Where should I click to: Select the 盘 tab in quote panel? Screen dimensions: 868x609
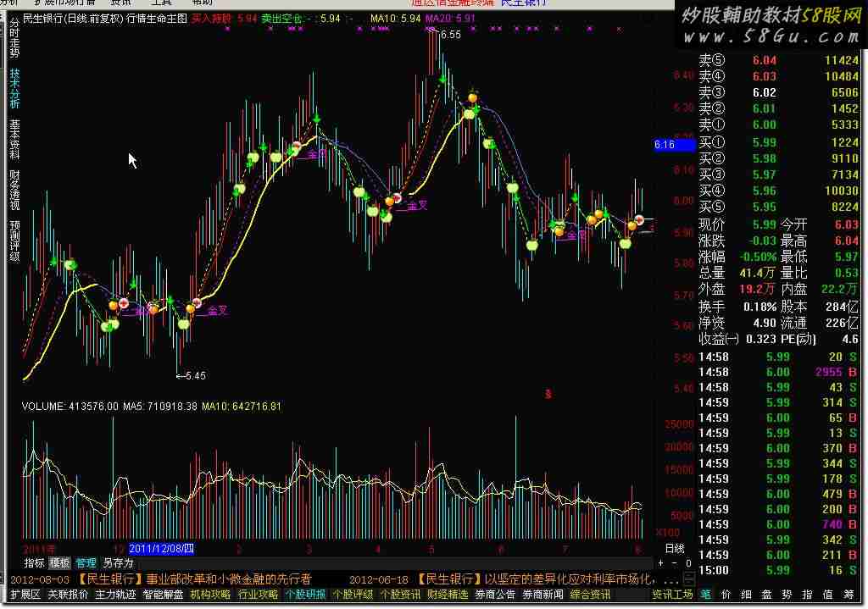click(766, 595)
